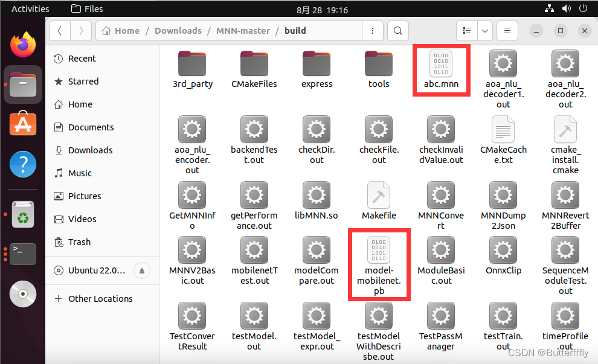Open Documents in the sidebar
The height and width of the screenshot is (364, 598).
click(x=102, y=127)
